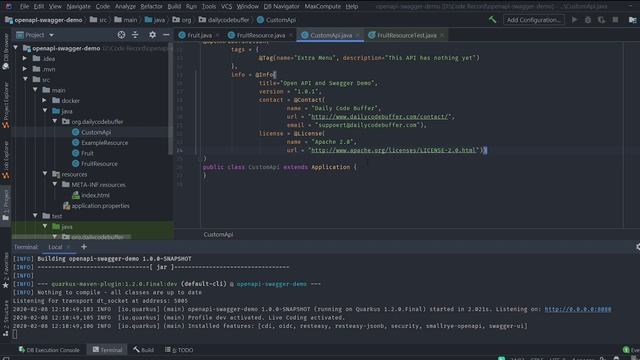
Task: Add a new terminal session with plus
Action: [84, 247]
